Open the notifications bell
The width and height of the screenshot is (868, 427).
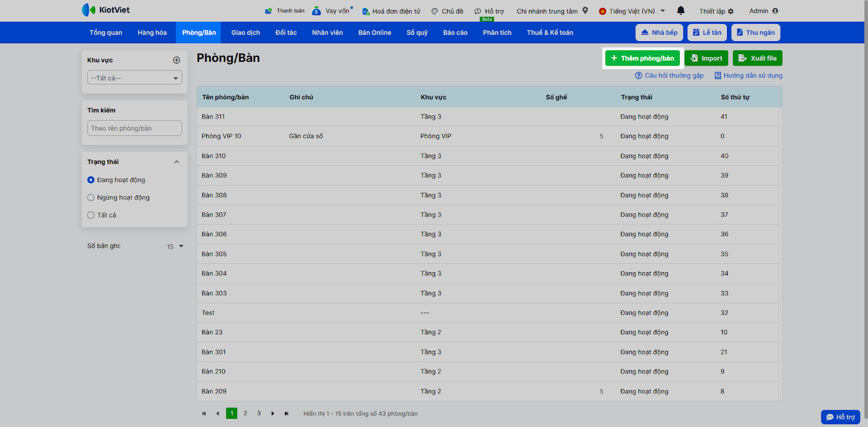pyautogui.click(x=681, y=10)
